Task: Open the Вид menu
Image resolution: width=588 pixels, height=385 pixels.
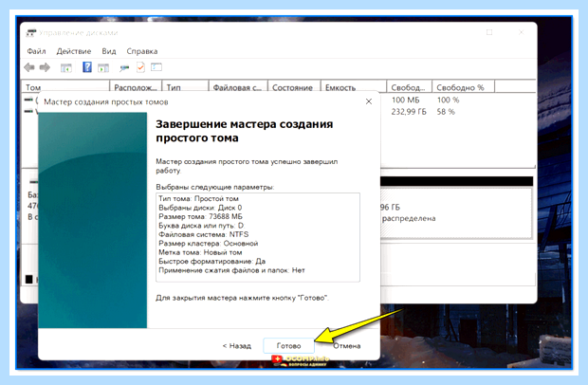Action: [109, 51]
